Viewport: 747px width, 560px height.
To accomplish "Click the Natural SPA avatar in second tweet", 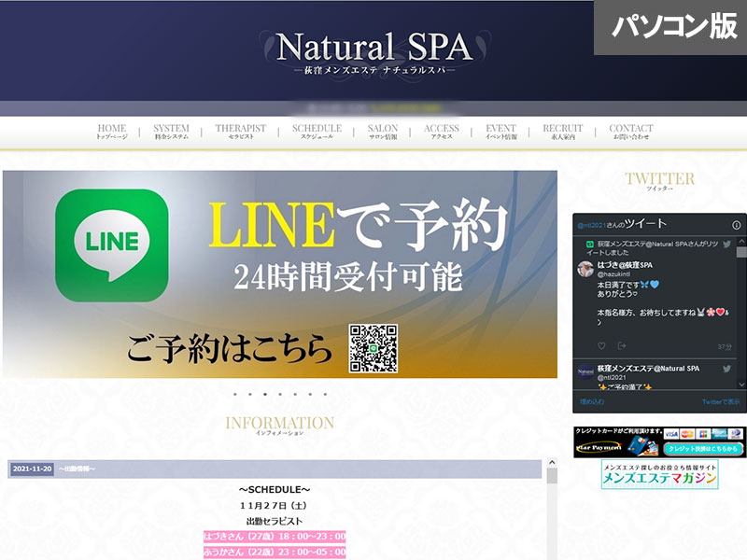I will (585, 371).
